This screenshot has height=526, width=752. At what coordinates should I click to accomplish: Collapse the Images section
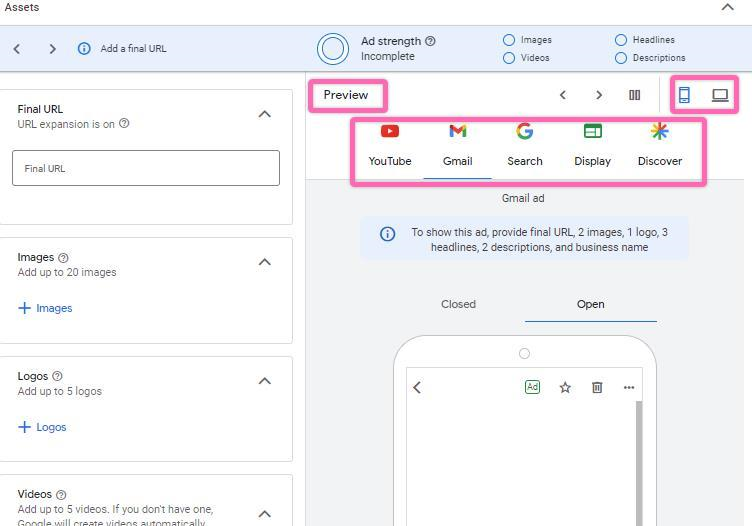click(x=265, y=262)
